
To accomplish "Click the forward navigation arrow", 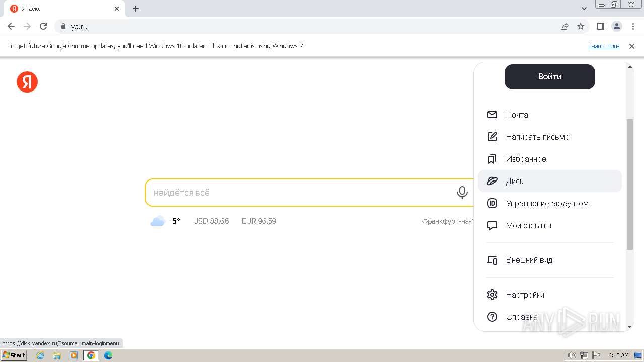I will click(x=27, y=26).
